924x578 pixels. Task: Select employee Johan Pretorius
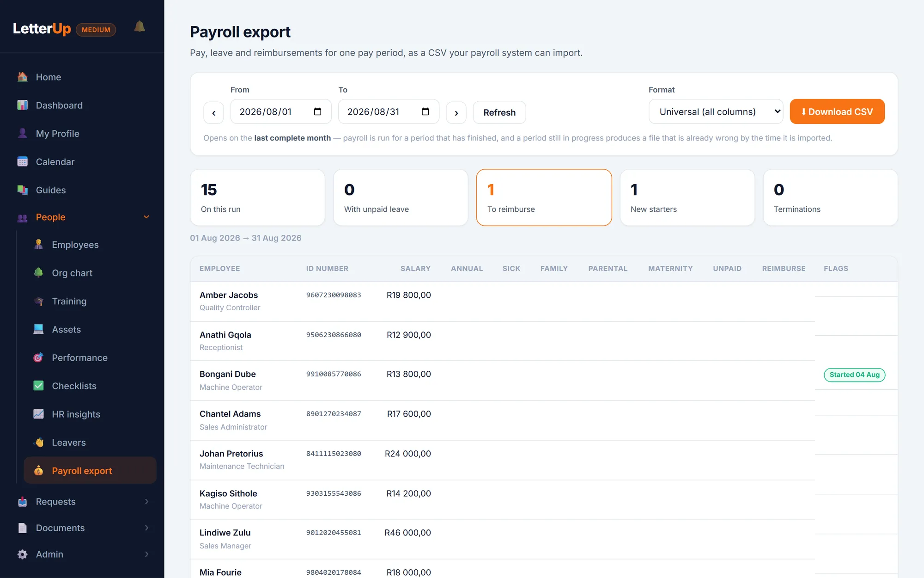tap(231, 454)
